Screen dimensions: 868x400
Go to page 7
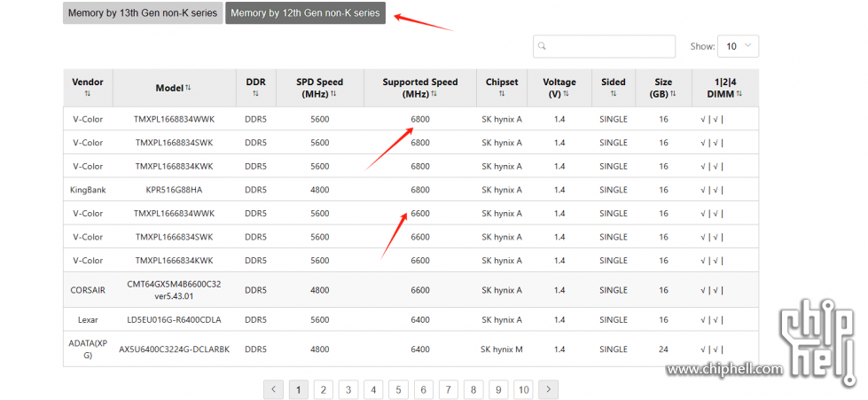(x=449, y=390)
